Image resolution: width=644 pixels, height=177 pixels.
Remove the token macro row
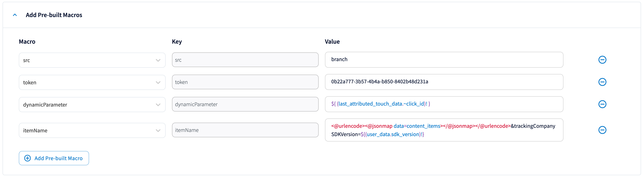tap(602, 82)
